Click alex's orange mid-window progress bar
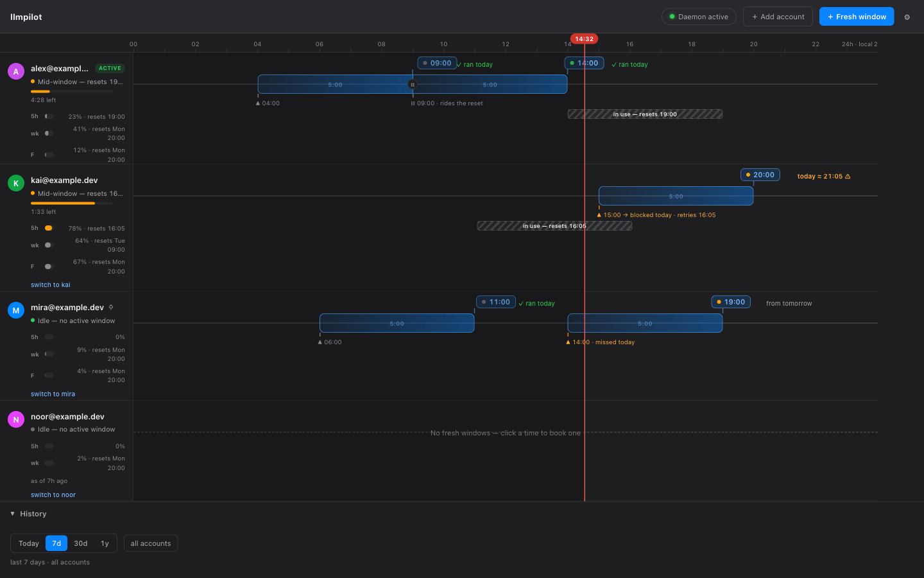This screenshot has width=924, height=578. pyautogui.click(x=72, y=92)
